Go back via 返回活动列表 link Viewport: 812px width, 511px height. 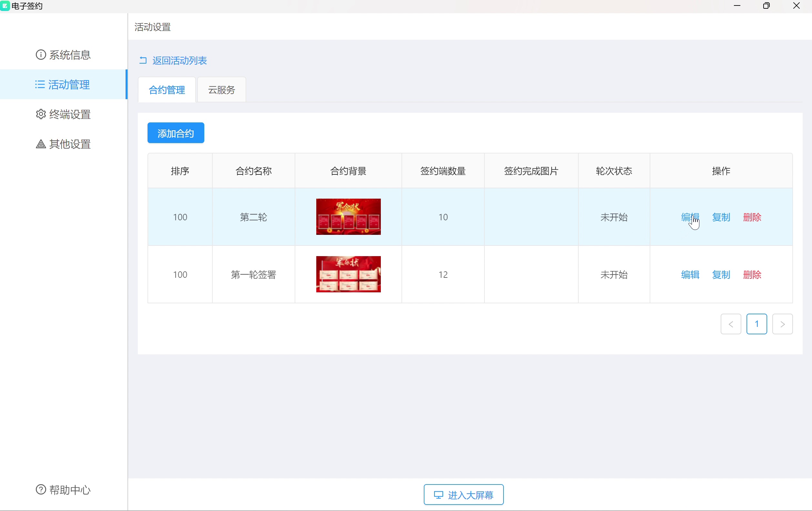pos(179,60)
